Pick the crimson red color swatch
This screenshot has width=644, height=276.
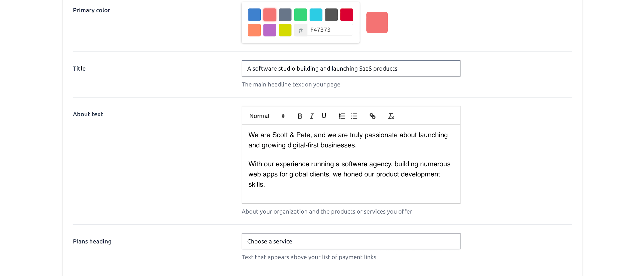click(346, 15)
